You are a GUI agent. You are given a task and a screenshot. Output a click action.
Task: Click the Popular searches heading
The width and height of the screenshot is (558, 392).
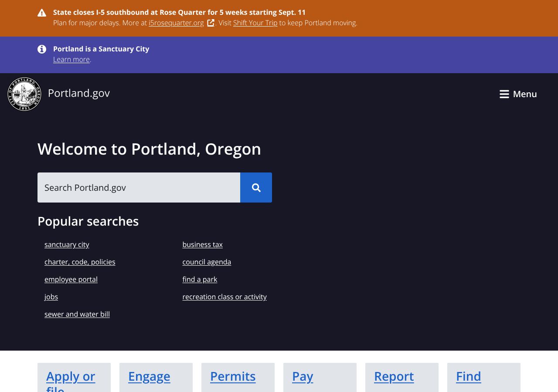coord(88,221)
